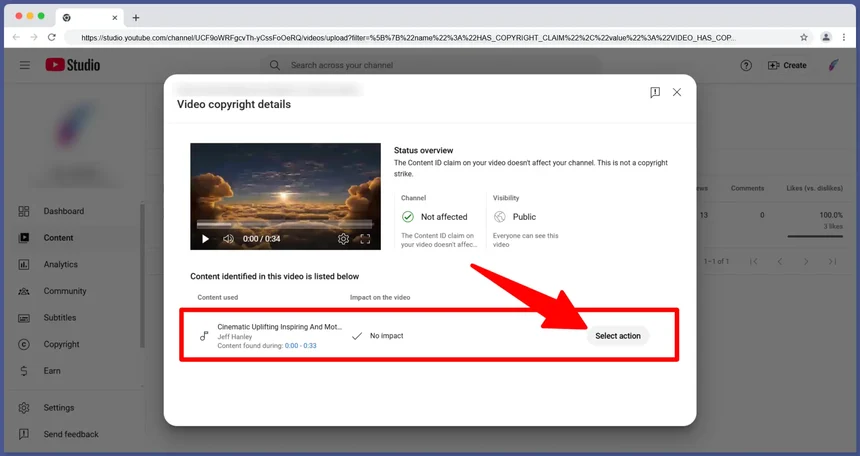The image size is (860, 456).
Task: Open Copyright in the sidebar
Action: [x=61, y=344]
